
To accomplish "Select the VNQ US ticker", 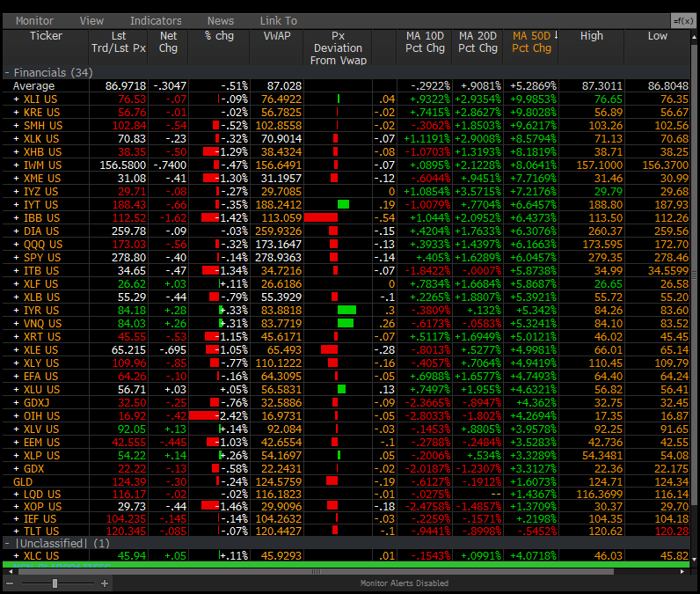I will pos(42,323).
